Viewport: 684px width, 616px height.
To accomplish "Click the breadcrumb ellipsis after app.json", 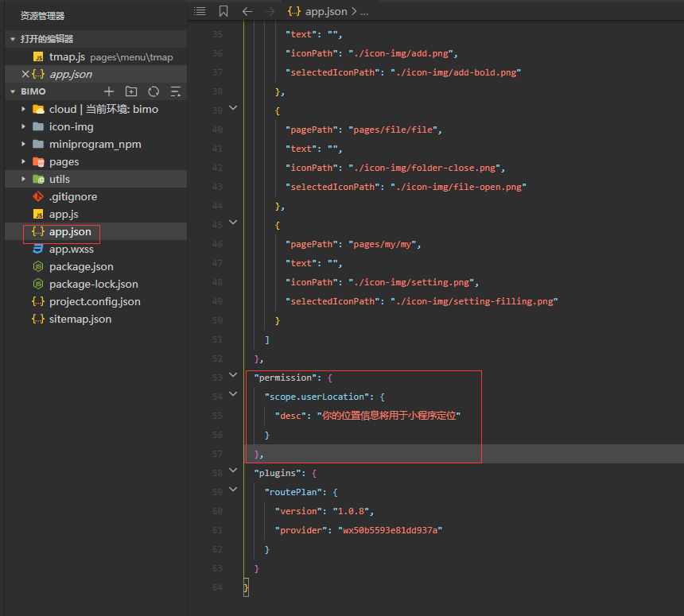I will click(364, 12).
